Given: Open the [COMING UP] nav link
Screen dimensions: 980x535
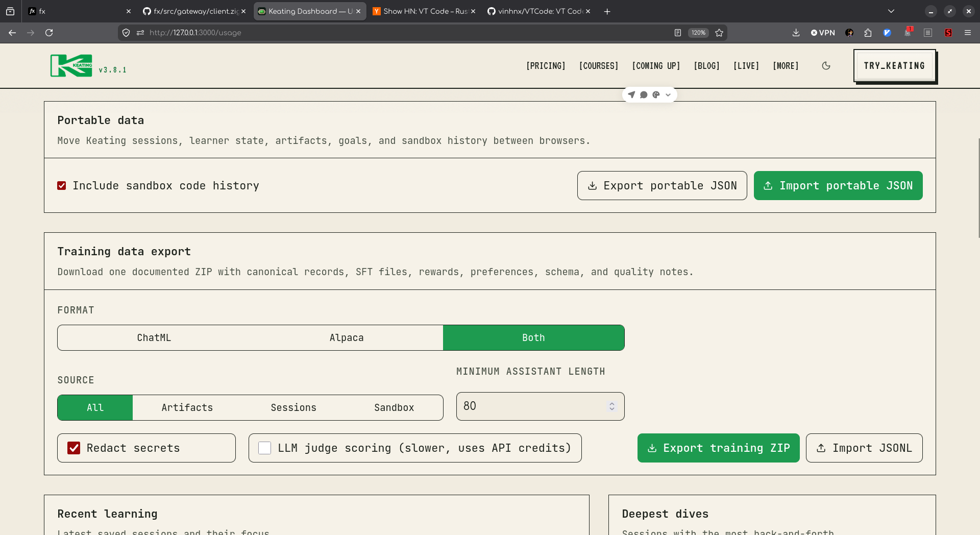Looking at the screenshot, I should click(x=656, y=66).
